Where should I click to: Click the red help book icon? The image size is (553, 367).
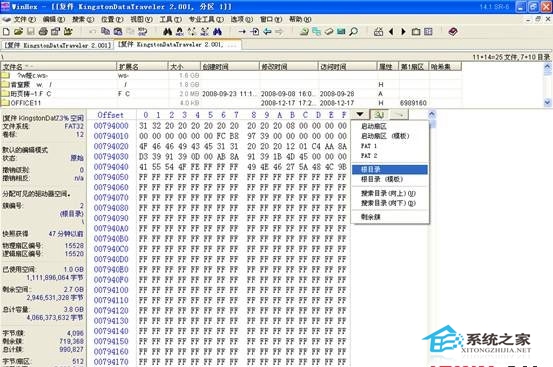coord(453,32)
